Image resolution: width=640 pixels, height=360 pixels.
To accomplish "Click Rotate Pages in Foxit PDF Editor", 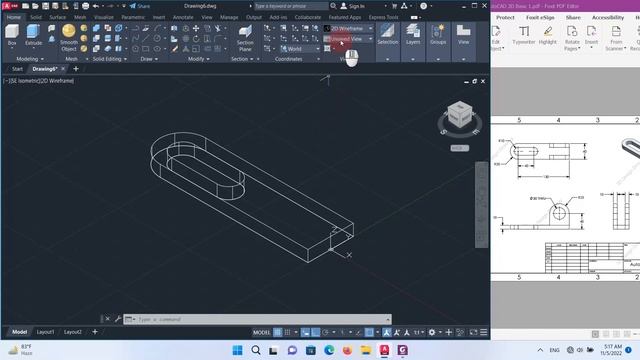I will pos(572,38).
